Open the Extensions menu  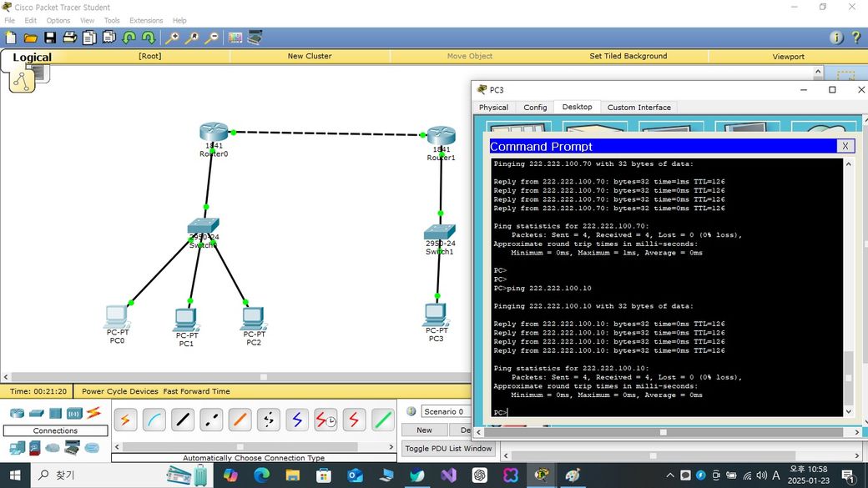146,20
